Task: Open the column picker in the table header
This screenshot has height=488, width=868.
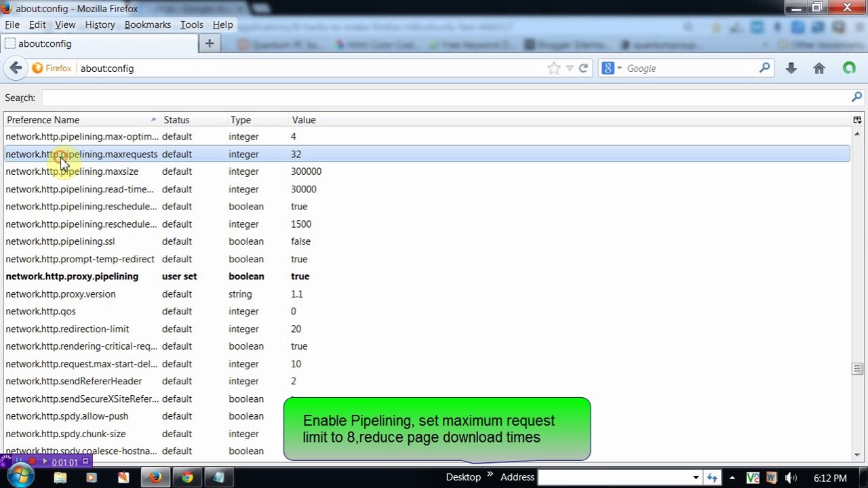Action: pyautogui.click(x=857, y=120)
